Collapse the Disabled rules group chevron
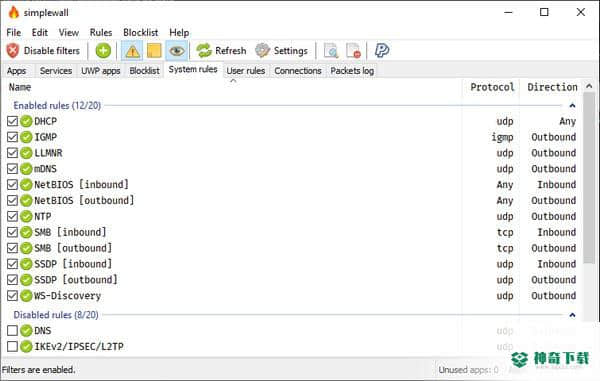This screenshot has height=381, width=600. pyautogui.click(x=572, y=315)
